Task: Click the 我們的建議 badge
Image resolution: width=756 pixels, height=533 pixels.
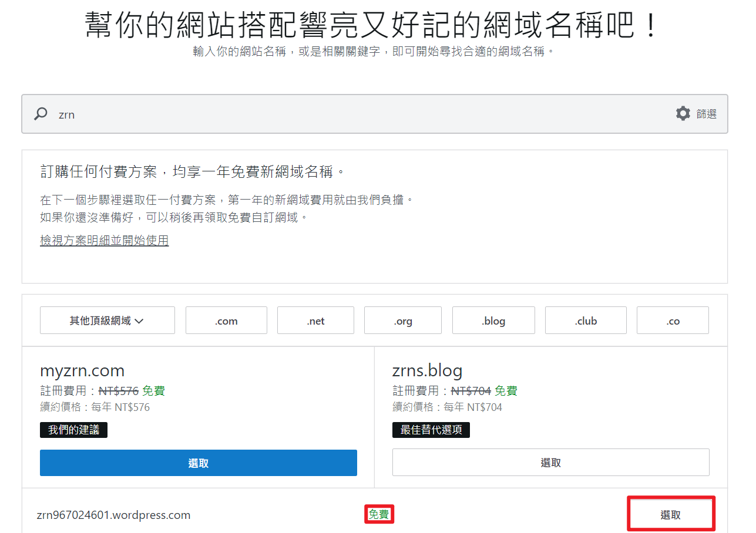Action: tap(73, 430)
